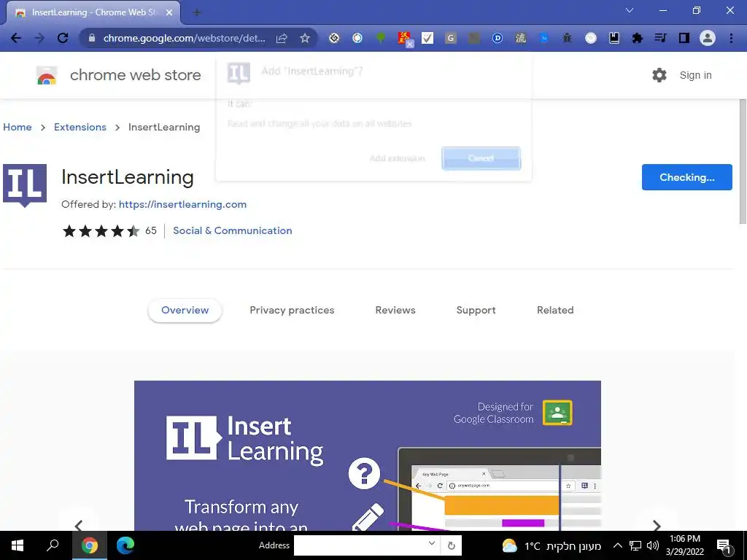Open the blue D extension icon

coord(497,38)
